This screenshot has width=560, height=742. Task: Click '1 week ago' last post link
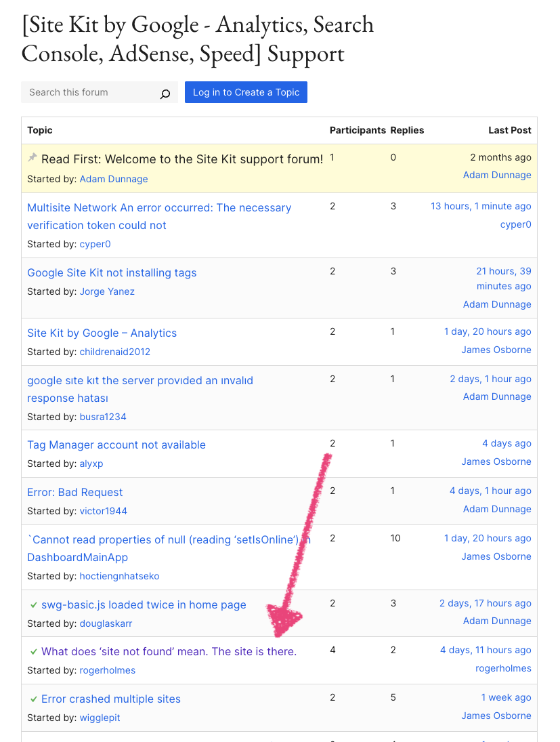pyautogui.click(x=506, y=698)
